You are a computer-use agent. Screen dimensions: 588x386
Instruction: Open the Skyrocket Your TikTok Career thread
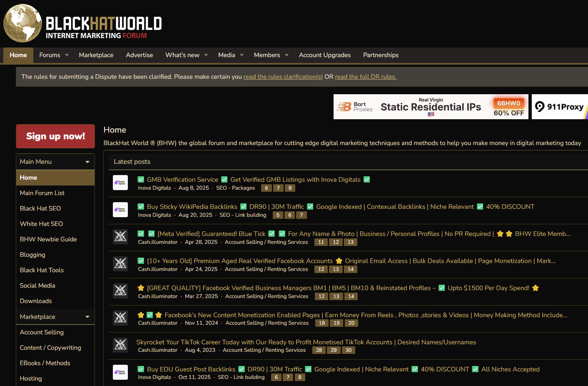coord(306,342)
